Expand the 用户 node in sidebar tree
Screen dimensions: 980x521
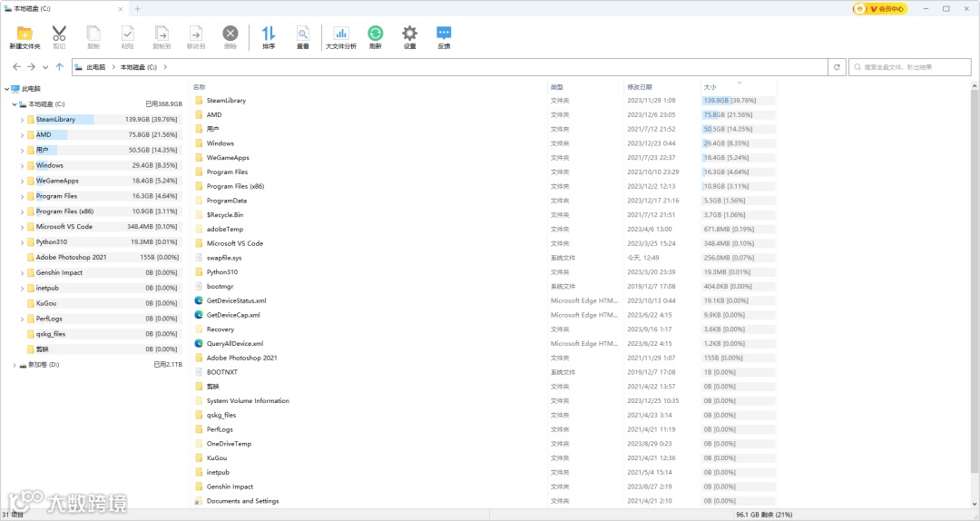pyautogui.click(x=22, y=150)
